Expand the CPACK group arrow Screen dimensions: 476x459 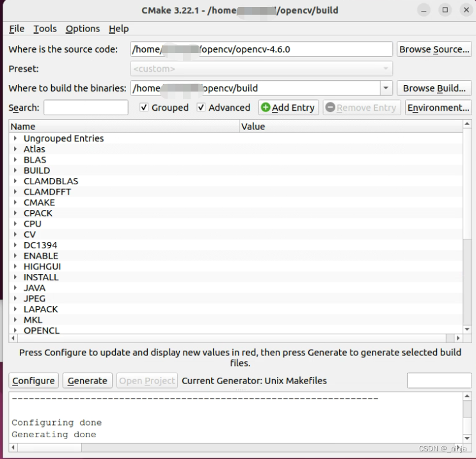15,213
